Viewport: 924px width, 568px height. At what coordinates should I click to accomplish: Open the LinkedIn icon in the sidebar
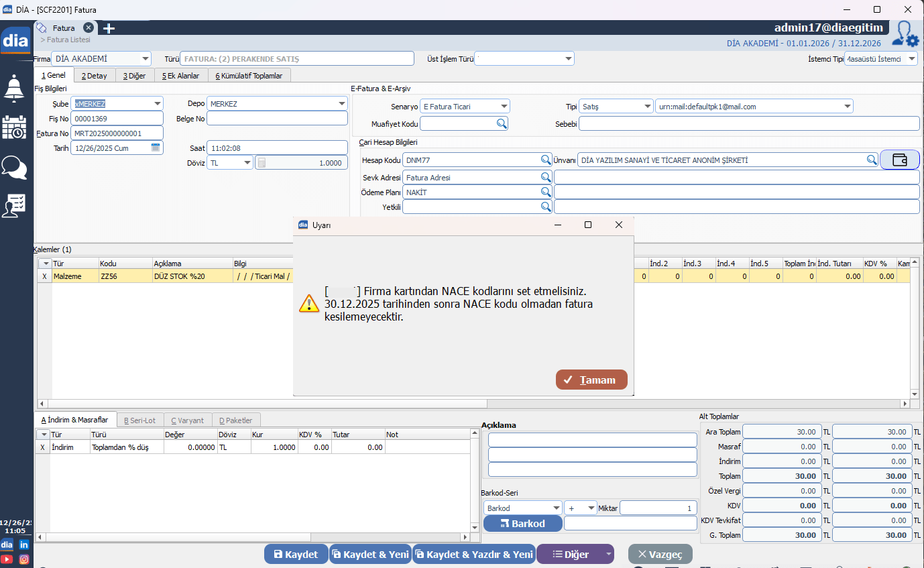click(x=24, y=545)
